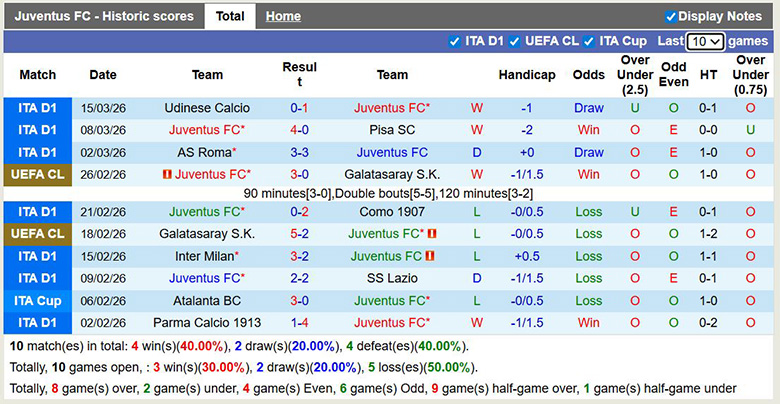
Task: Open the Last games count dropdown
Action: click(705, 41)
